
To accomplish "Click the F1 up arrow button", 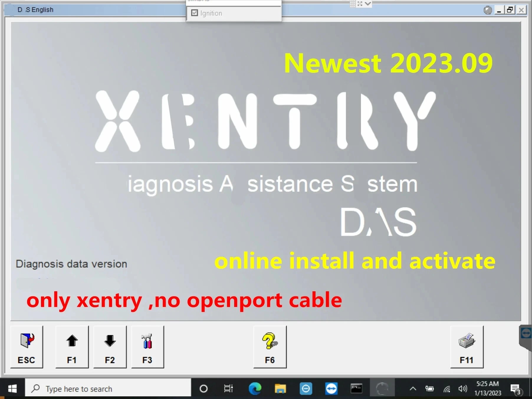I will [x=72, y=347].
